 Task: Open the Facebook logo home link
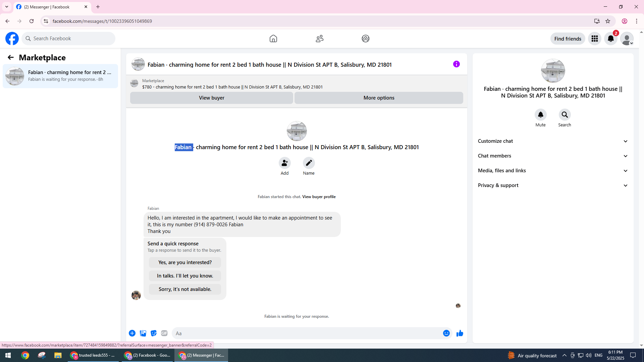click(x=12, y=39)
